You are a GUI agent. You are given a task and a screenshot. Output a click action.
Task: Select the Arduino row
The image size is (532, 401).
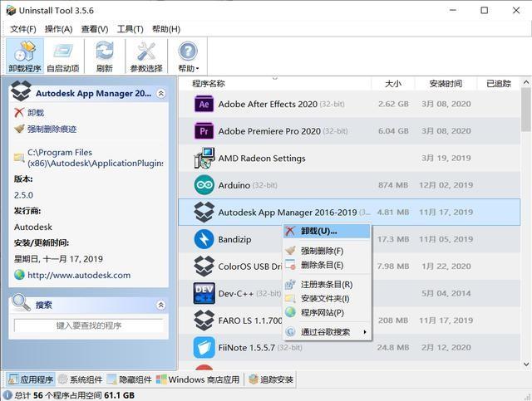click(349, 185)
